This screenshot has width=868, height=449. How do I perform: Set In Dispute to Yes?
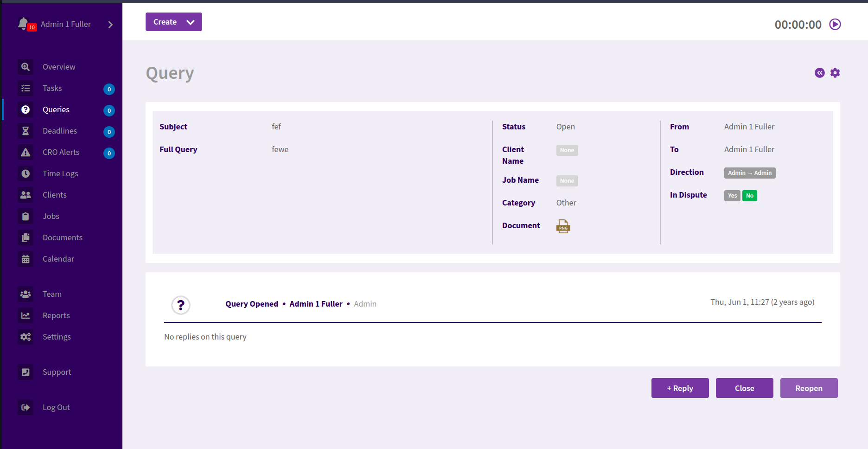(x=732, y=196)
